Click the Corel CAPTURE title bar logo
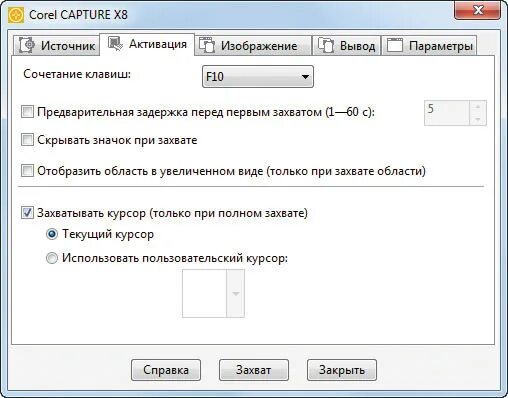 16,15
